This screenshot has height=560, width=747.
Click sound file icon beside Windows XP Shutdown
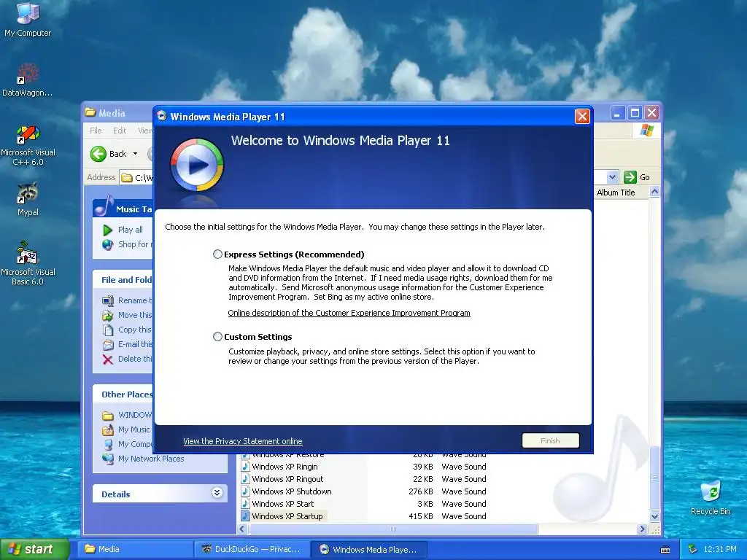click(x=245, y=491)
